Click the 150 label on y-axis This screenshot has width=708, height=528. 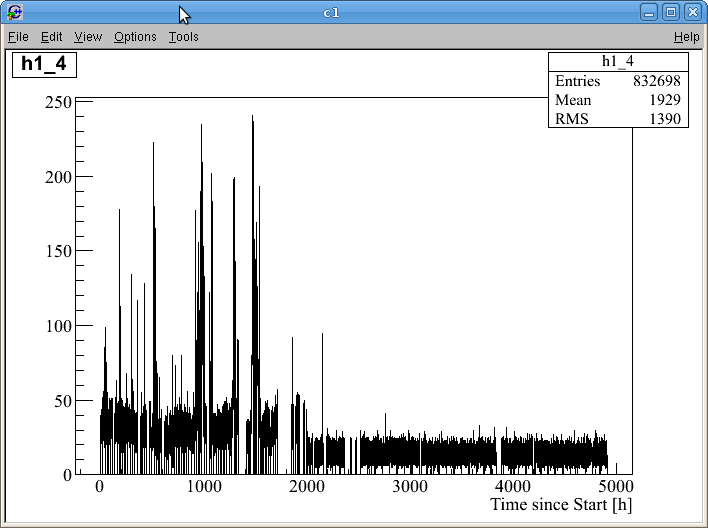58,252
